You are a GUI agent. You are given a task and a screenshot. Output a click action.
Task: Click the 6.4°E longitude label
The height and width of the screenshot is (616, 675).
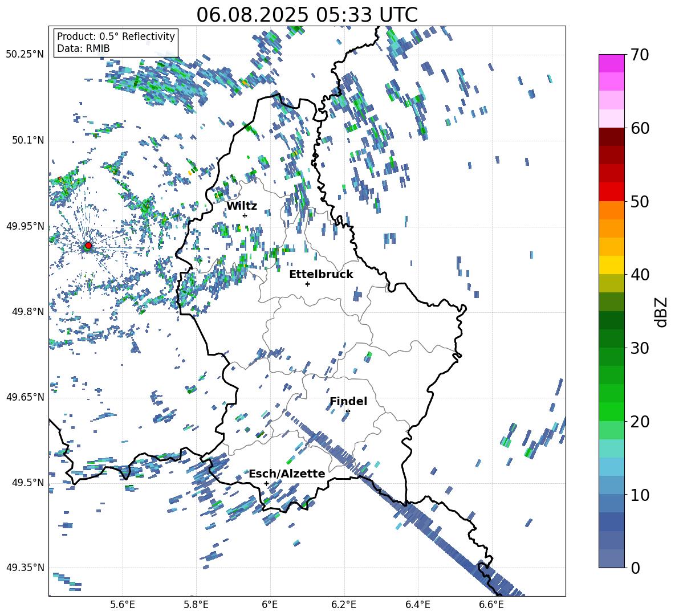417,605
